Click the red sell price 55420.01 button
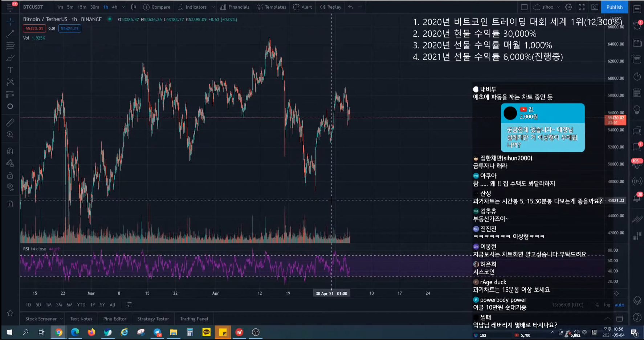The height and width of the screenshot is (340, 644). tap(34, 28)
